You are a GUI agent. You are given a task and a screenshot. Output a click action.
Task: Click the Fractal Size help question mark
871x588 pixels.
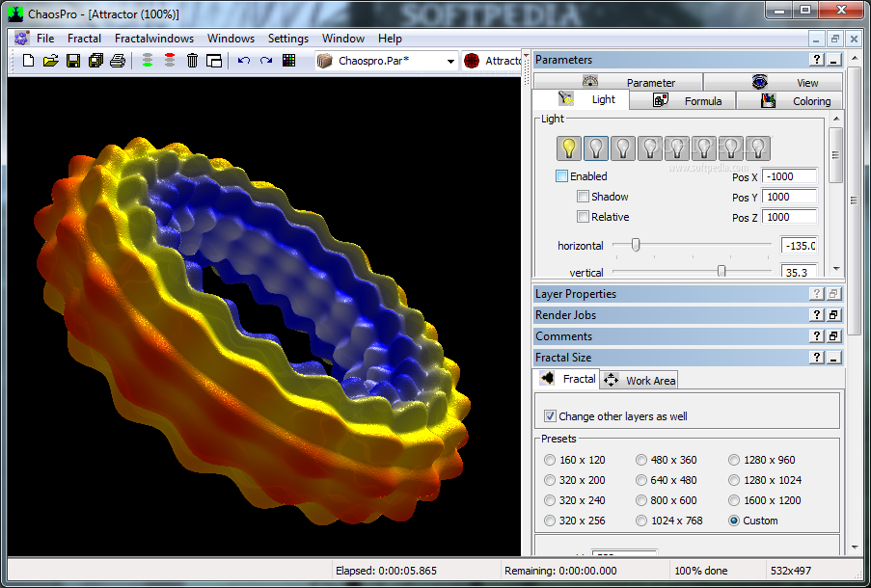click(817, 357)
